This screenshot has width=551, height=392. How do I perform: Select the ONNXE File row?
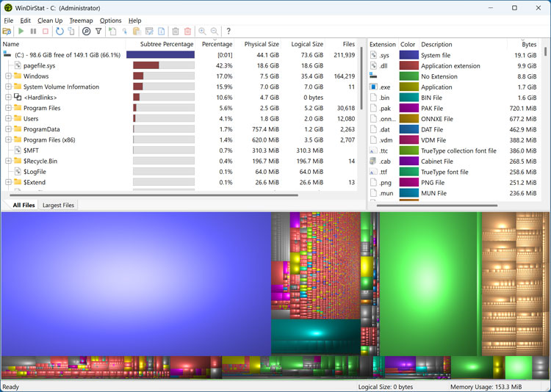(x=453, y=119)
